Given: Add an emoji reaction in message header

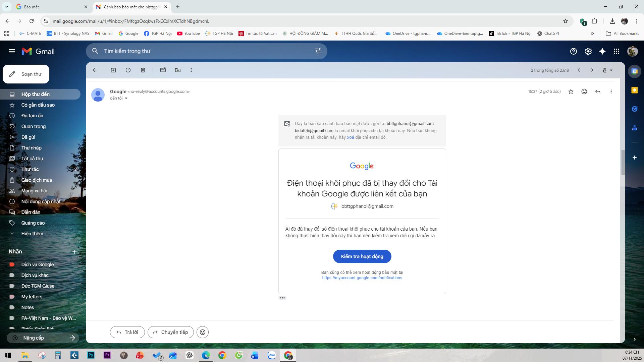Looking at the screenshot, I should point(584,92).
